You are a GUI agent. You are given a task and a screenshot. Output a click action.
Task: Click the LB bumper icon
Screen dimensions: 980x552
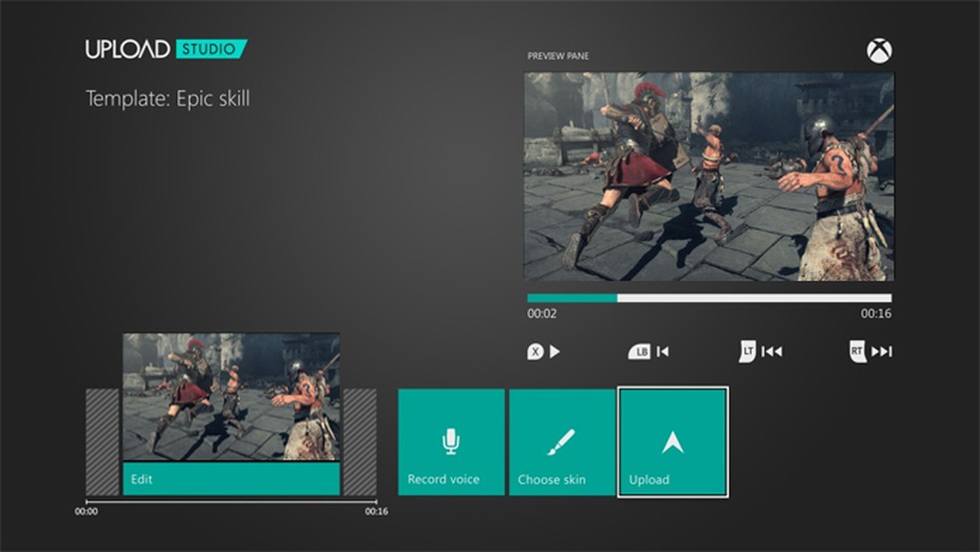point(638,352)
